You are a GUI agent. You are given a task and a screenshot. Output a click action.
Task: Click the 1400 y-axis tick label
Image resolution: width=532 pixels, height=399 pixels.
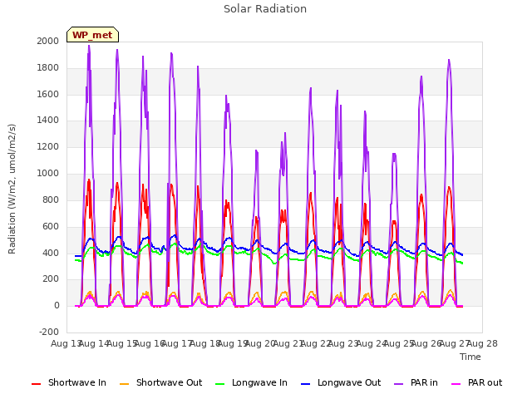tap(48, 120)
